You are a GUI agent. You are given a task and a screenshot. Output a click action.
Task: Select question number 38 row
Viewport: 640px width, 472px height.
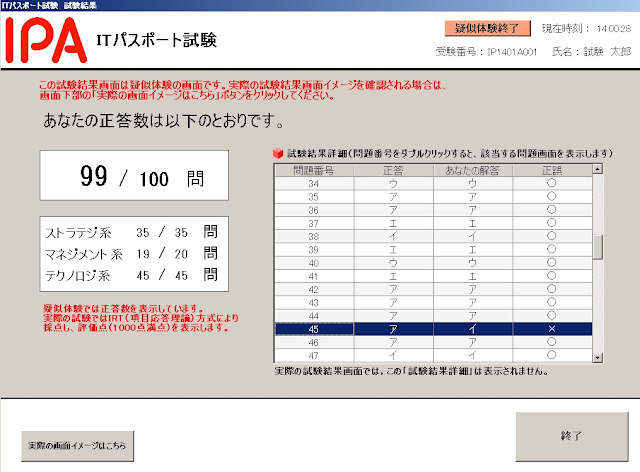coord(433,236)
